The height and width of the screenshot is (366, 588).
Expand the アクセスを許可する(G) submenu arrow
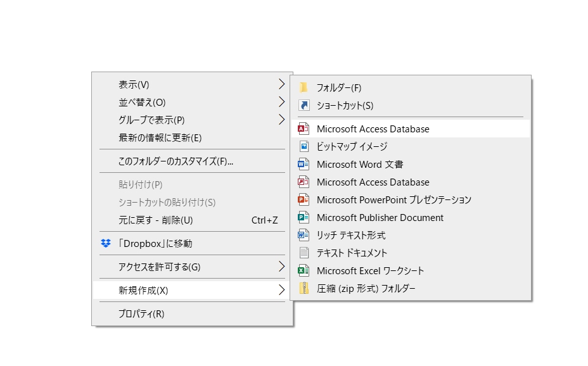[x=281, y=267]
